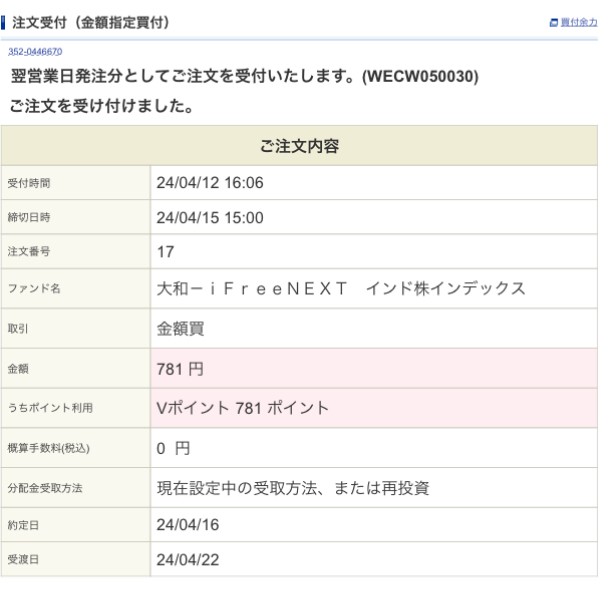This screenshot has height=600, width=609.
Task: Click the fund name iFreeNEXT インド株インデックス
Action: [x=341, y=288]
